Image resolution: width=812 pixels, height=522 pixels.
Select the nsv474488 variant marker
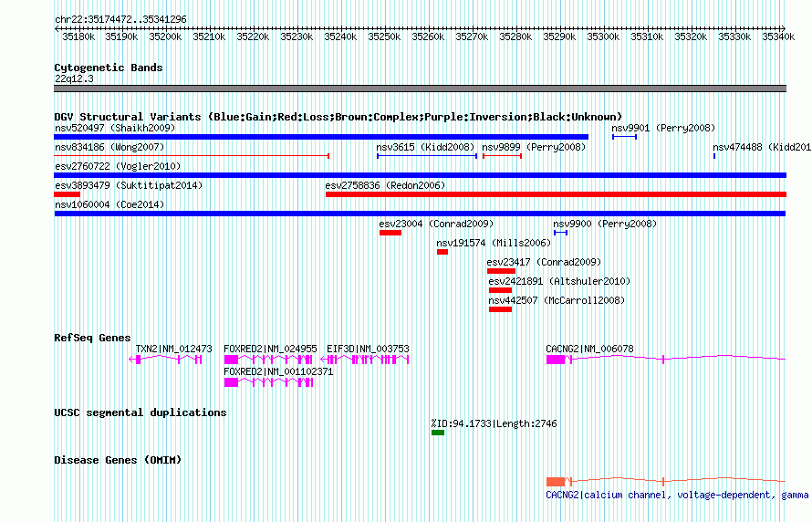(x=714, y=156)
